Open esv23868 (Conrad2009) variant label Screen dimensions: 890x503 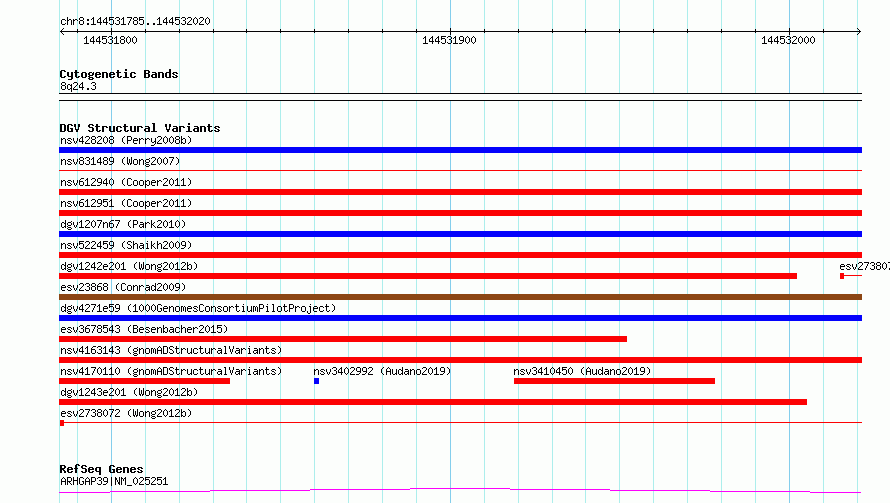(123, 287)
